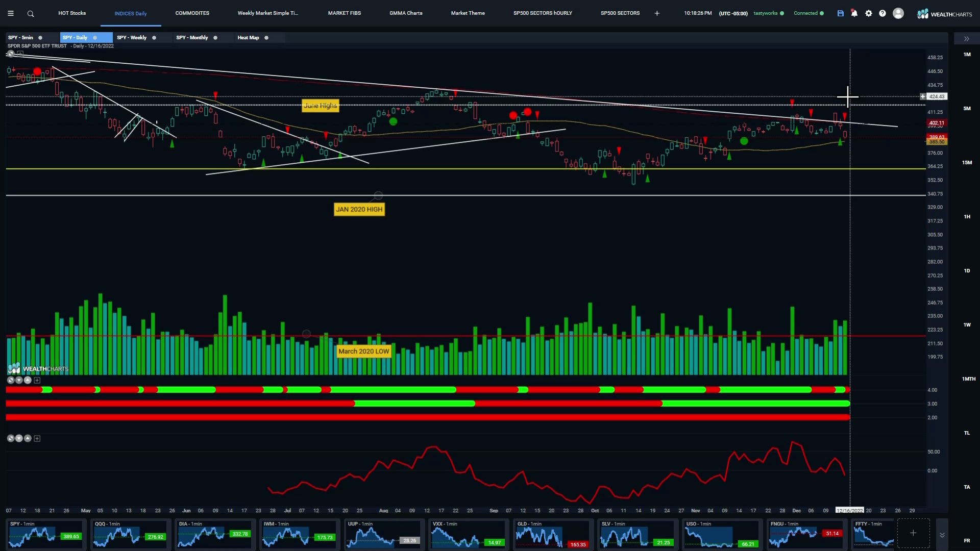980x551 pixels.
Task: Click the March 2020 LOW annotation label
Action: [364, 352]
